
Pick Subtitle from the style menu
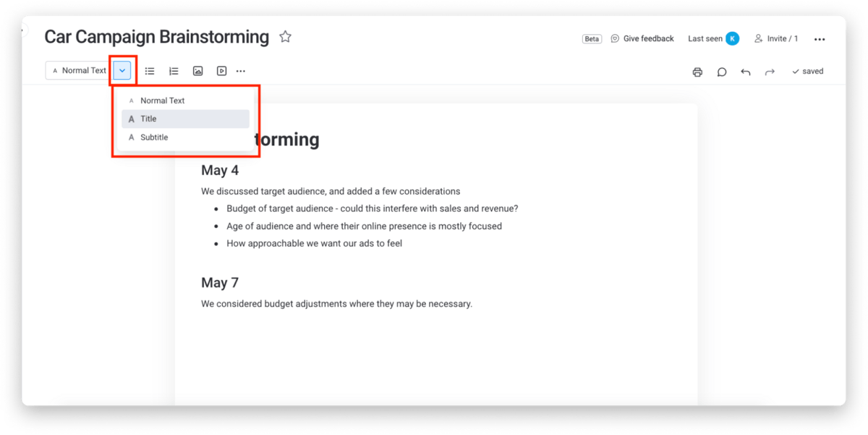tap(154, 138)
